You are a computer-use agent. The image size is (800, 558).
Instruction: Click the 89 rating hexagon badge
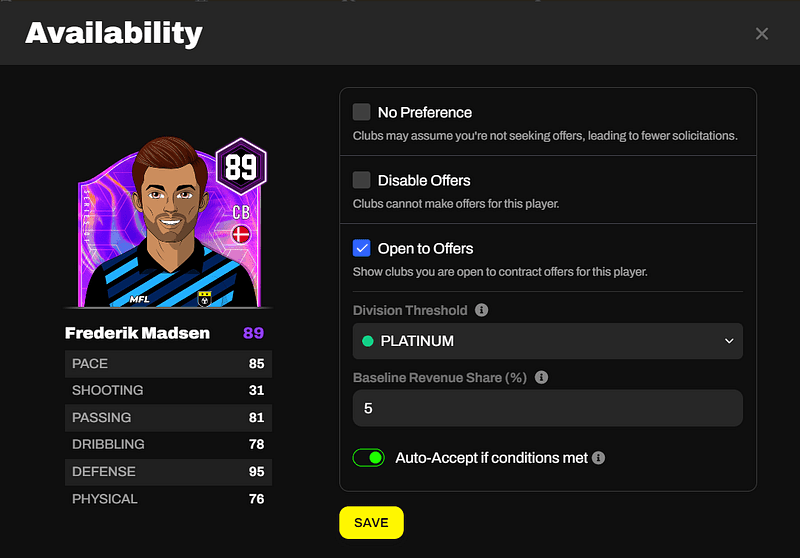pyautogui.click(x=240, y=165)
